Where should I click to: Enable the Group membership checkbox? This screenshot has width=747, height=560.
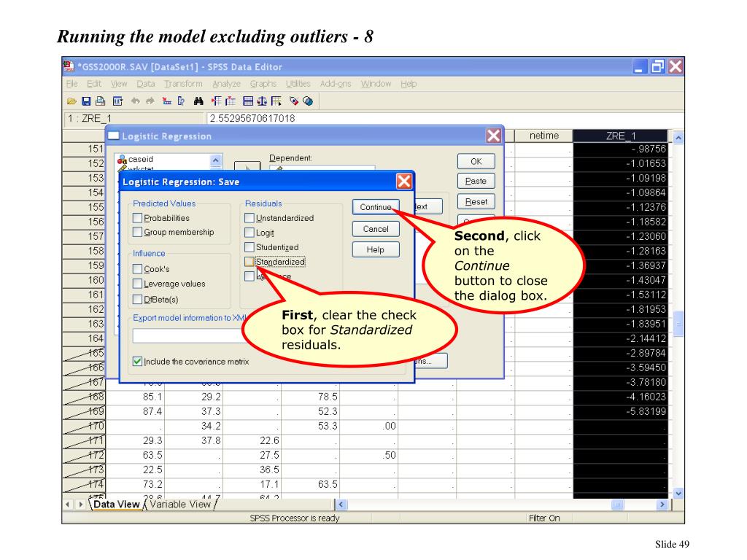coord(137,232)
